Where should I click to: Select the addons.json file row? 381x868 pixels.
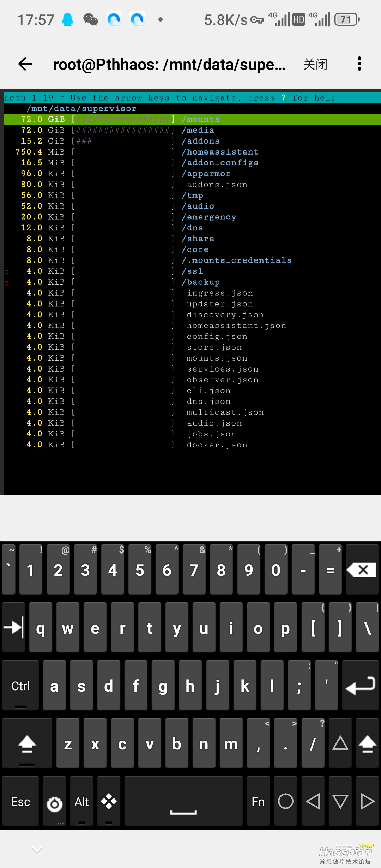(x=192, y=185)
